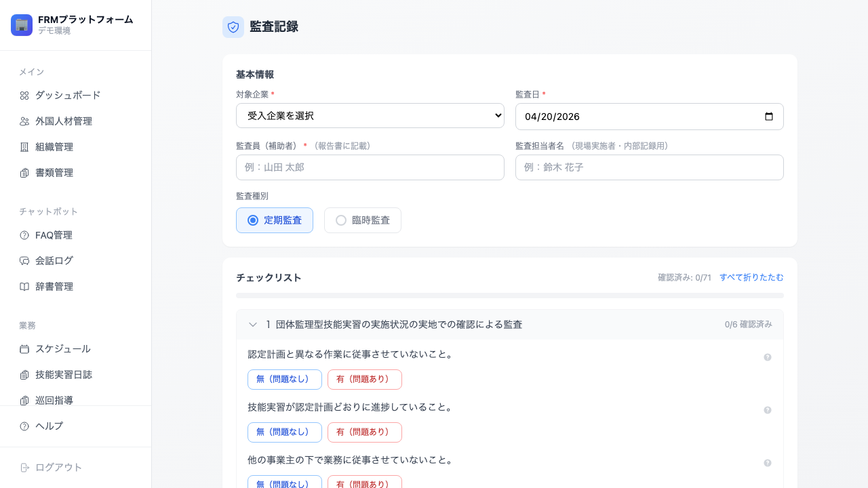This screenshot has height=488, width=868.
Task: Click the 監査日 date field
Action: coord(650,117)
